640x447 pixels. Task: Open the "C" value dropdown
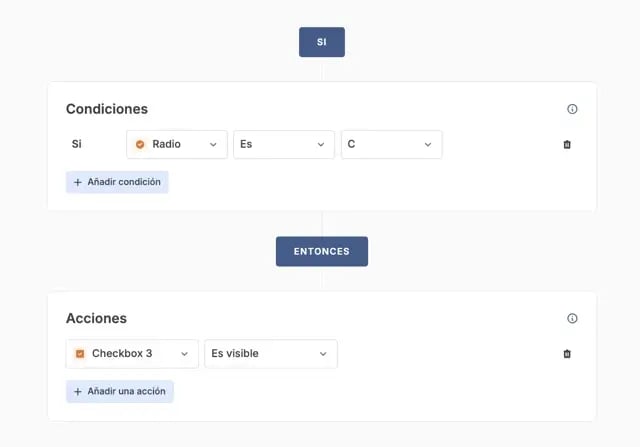pyautogui.click(x=391, y=144)
